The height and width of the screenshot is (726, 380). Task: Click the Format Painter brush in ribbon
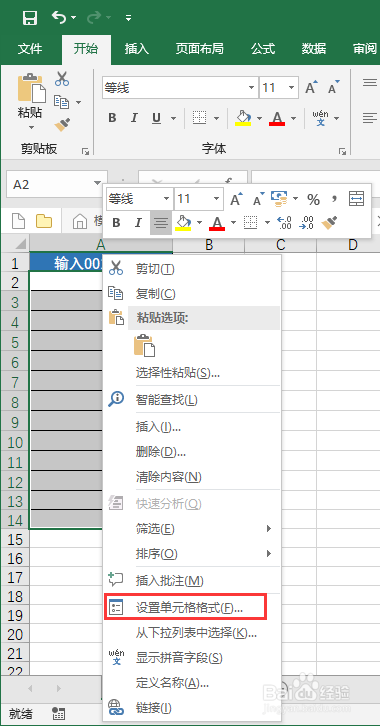(62, 125)
